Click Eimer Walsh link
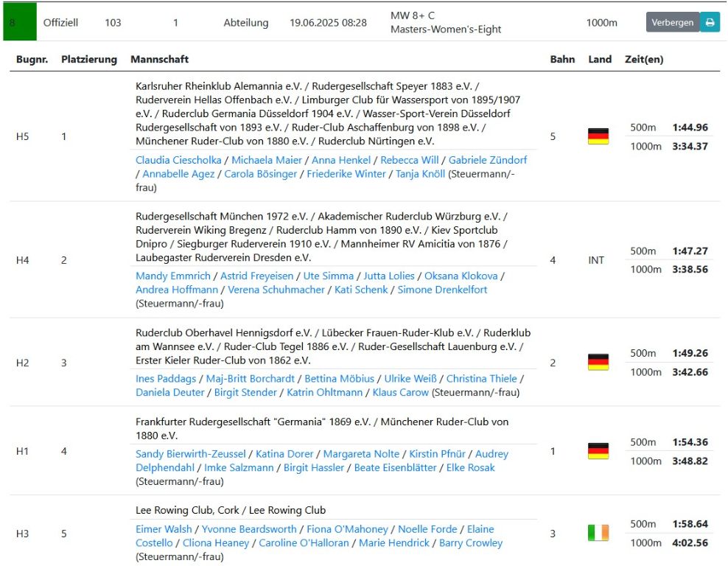Image resolution: width=728 pixels, height=566 pixels. pos(164,529)
